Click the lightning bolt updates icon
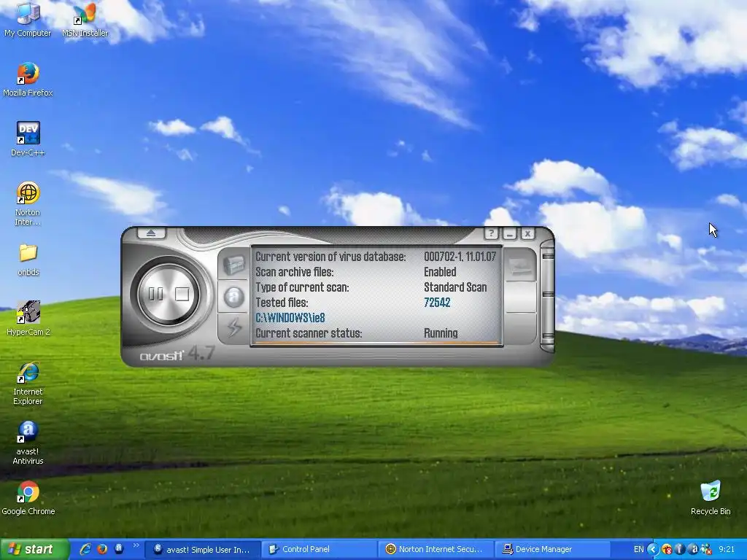Image resolution: width=747 pixels, height=560 pixels. coord(234,327)
